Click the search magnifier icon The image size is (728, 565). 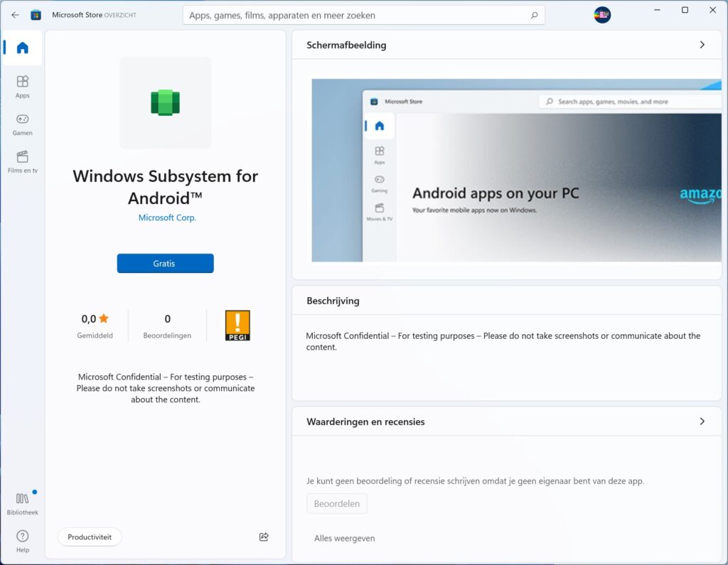tap(534, 15)
